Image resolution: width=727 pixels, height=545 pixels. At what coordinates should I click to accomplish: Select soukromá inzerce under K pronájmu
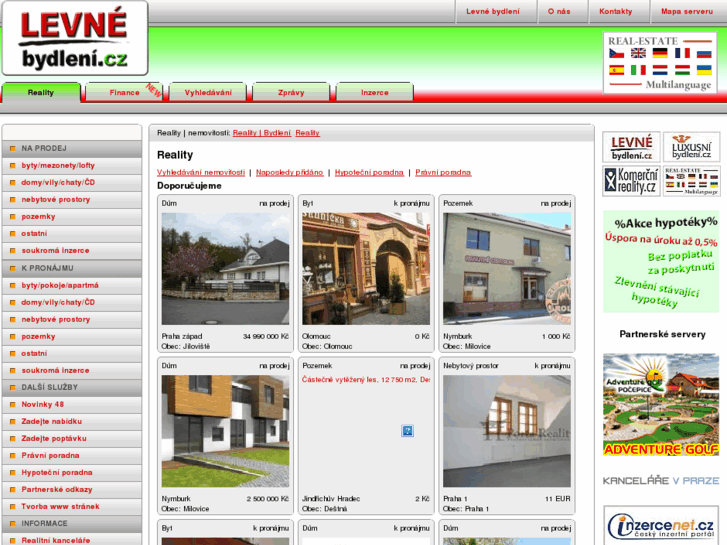pyautogui.click(x=72, y=371)
